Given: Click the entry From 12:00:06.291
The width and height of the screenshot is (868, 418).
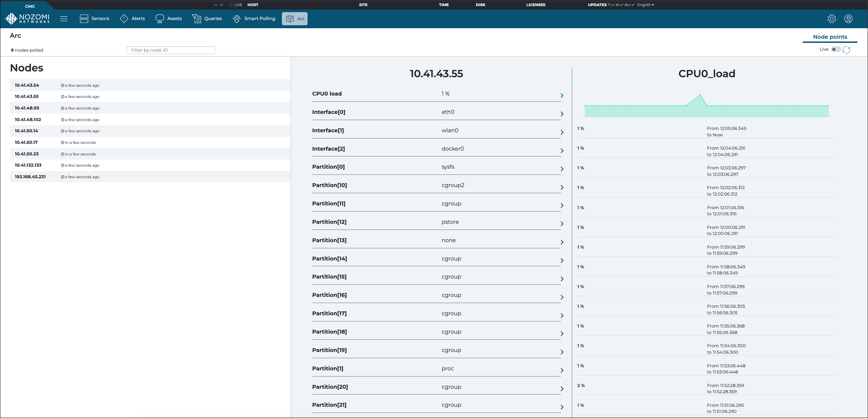Looking at the screenshot, I should click(707, 230).
